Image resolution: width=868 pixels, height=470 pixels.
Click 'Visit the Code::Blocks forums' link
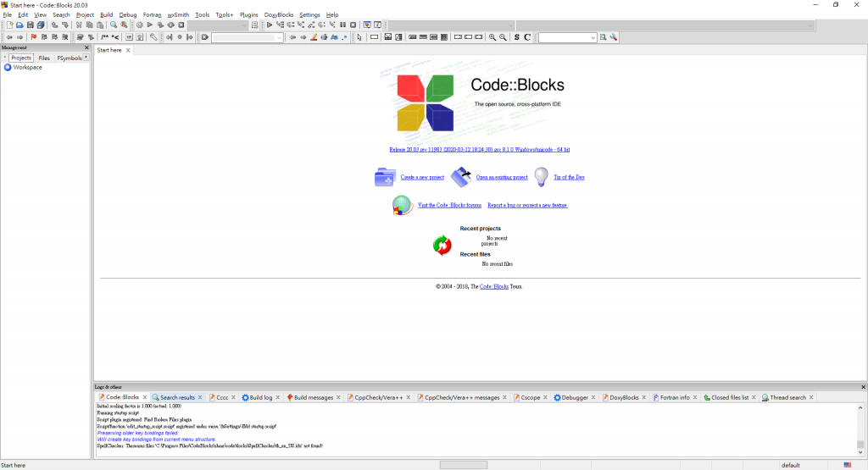pyautogui.click(x=449, y=205)
